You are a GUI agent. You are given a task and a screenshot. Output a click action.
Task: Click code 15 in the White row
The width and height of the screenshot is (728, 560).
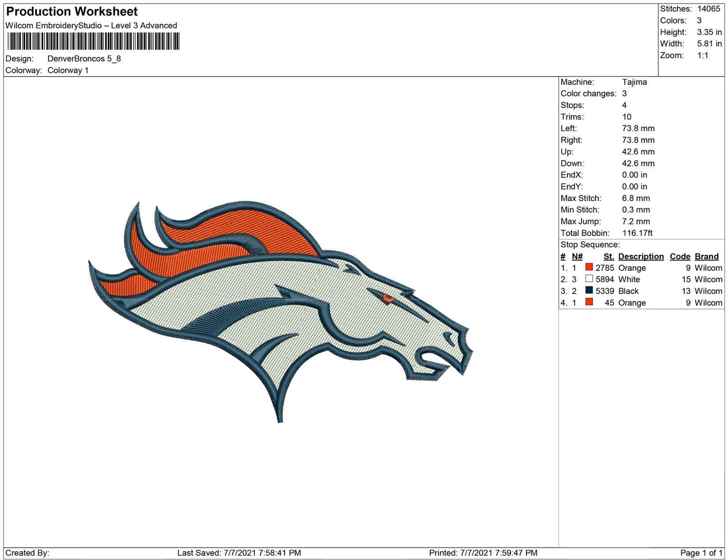pyautogui.click(x=686, y=279)
